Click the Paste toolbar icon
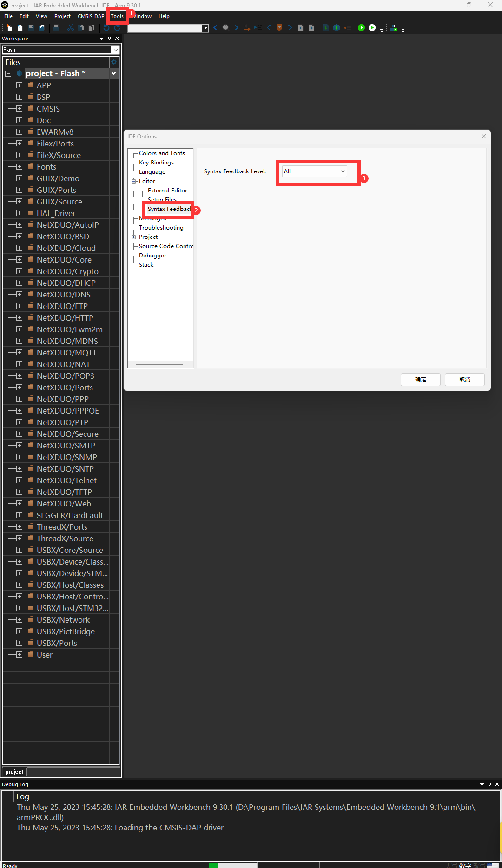502x868 pixels. pos(91,28)
